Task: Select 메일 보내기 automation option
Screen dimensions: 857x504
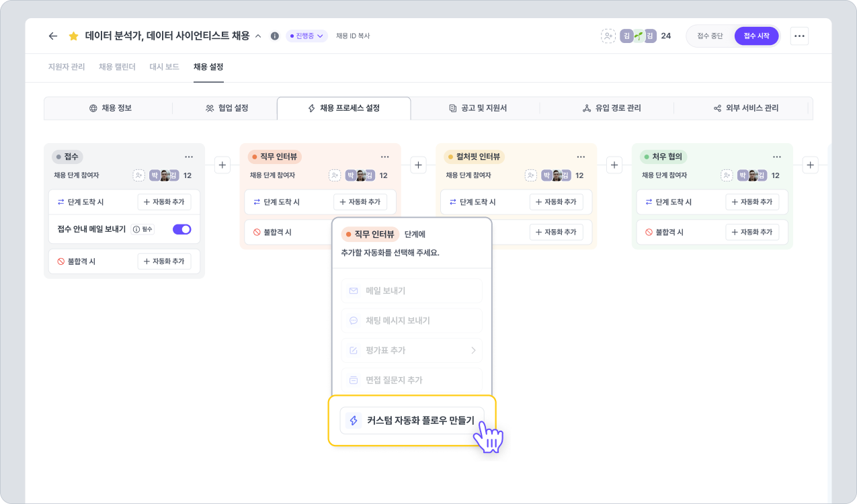Action: point(411,291)
